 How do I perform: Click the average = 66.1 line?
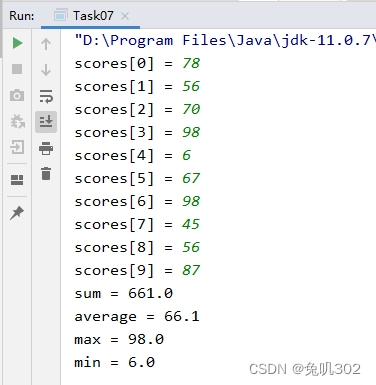[x=137, y=317]
